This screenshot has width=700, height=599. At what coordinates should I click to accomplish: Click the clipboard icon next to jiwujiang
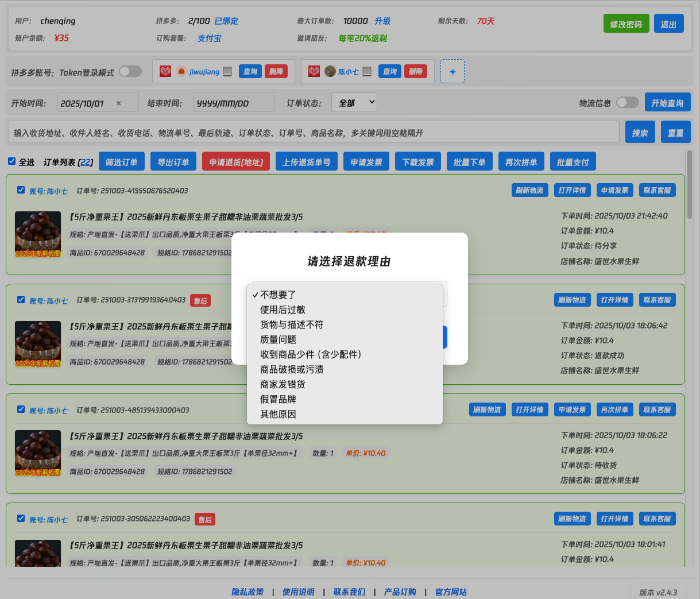click(x=227, y=71)
